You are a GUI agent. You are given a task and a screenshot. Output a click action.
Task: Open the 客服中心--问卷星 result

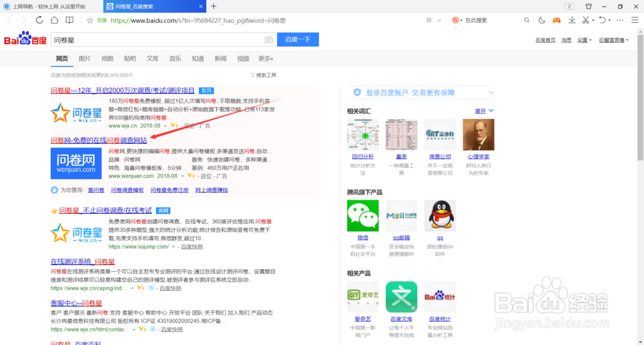click(77, 303)
